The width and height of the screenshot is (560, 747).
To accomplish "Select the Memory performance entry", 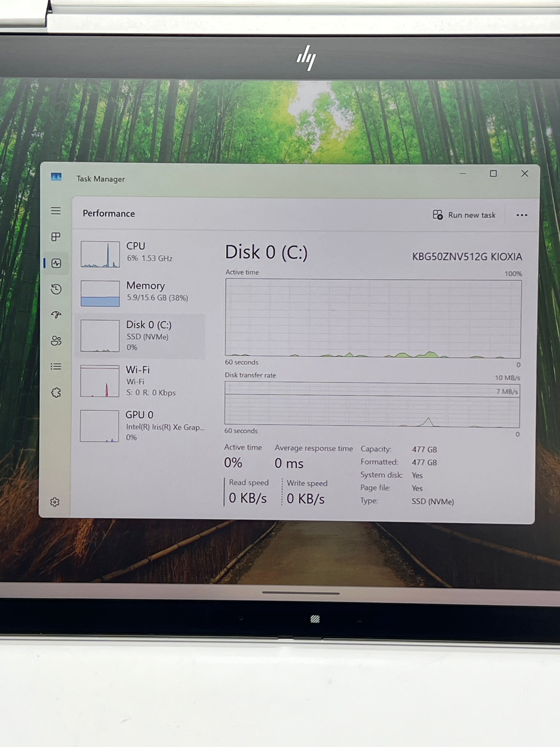I will click(140, 293).
